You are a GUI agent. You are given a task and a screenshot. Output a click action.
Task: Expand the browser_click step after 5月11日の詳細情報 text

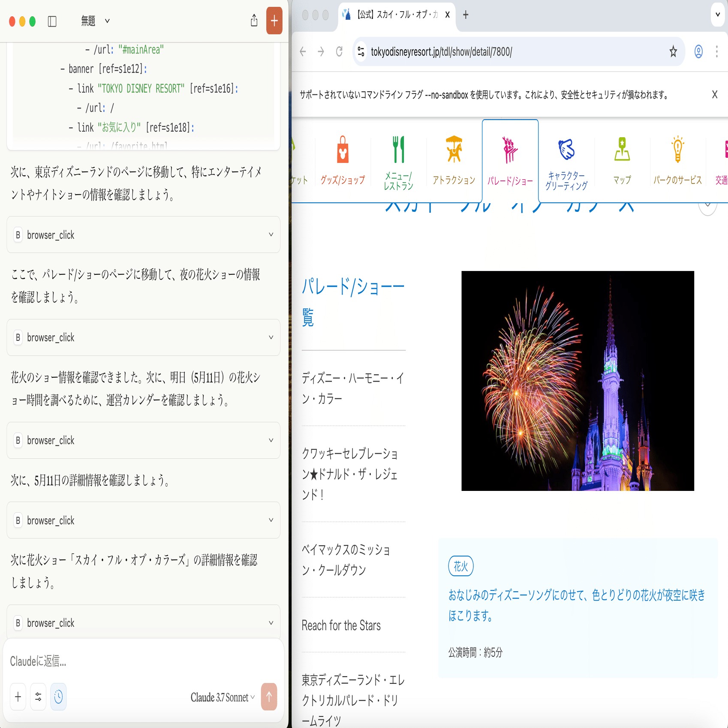point(144,520)
